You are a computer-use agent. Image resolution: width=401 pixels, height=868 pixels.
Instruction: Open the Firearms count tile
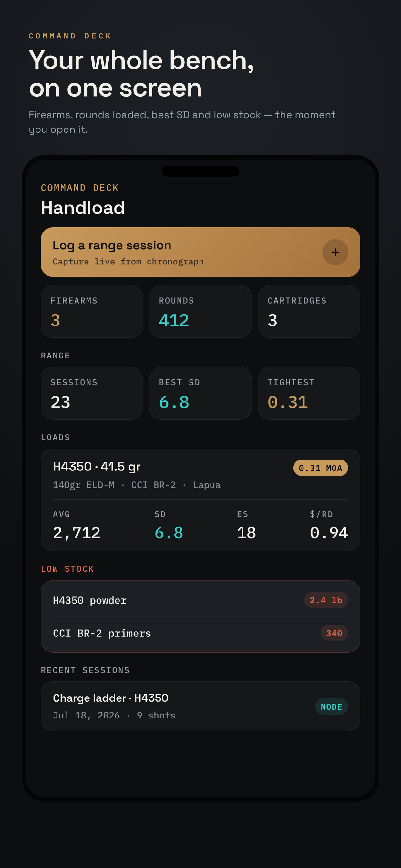pyautogui.click(x=92, y=311)
